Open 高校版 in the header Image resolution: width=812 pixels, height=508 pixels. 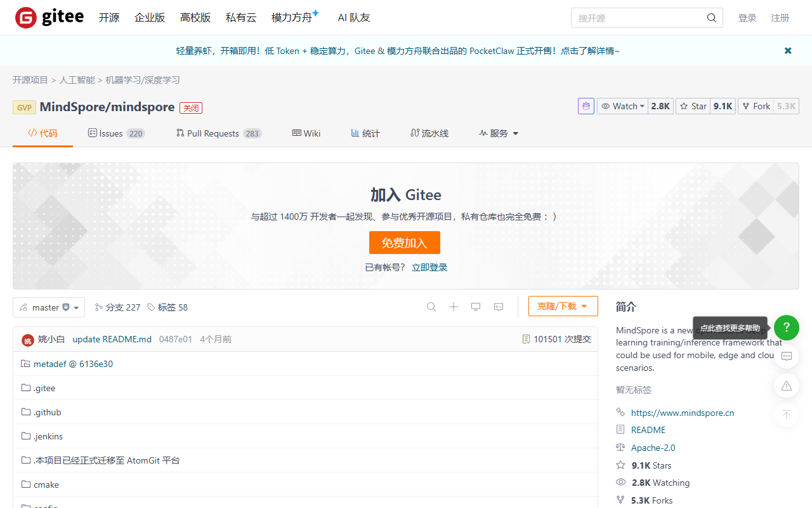195,18
